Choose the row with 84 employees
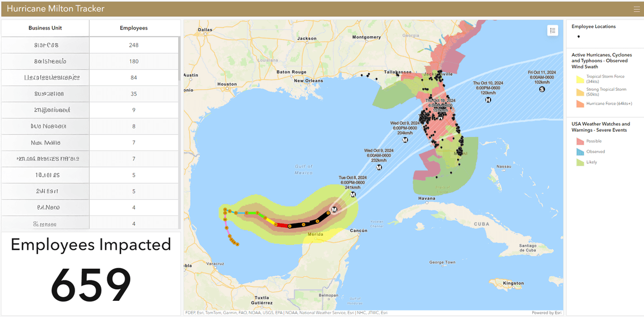 click(x=90, y=77)
